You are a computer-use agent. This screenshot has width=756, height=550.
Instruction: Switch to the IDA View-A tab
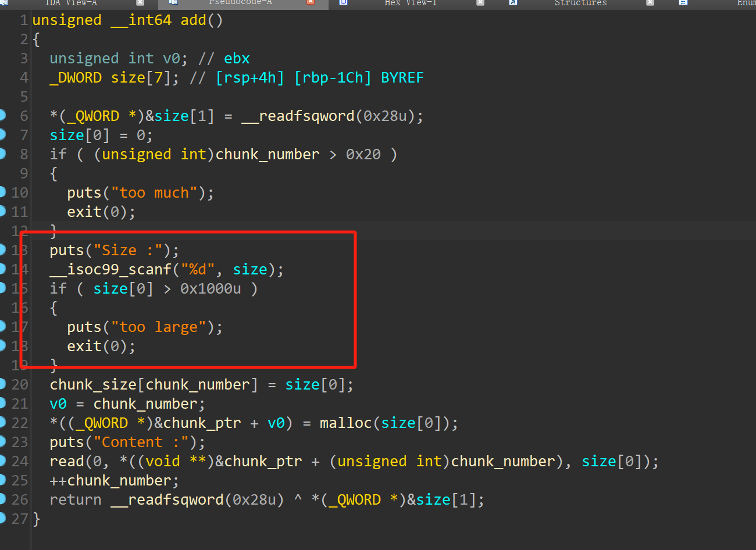coord(71,3)
